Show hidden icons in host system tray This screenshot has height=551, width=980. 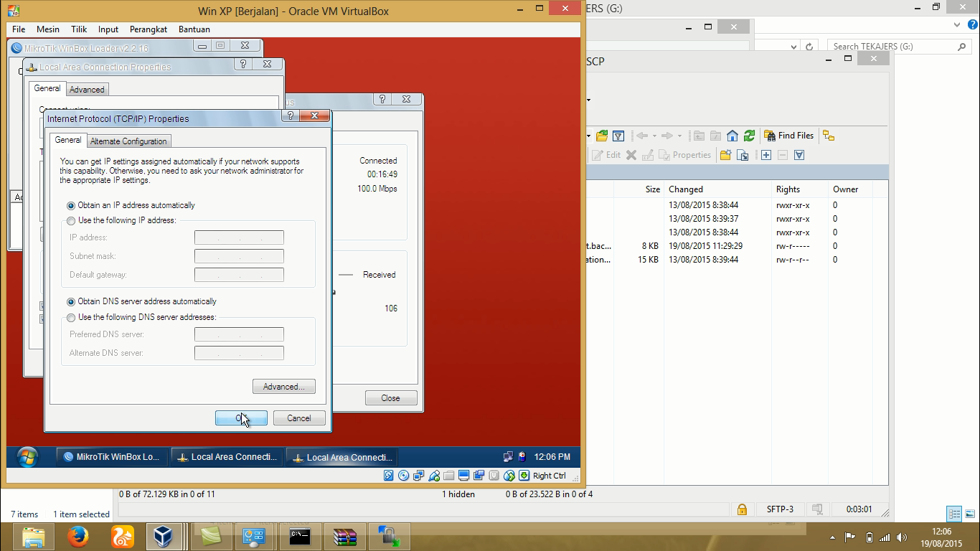pos(833,537)
